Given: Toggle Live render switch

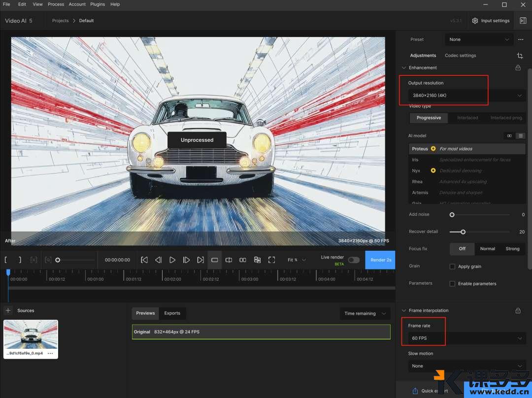Looking at the screenshot, I should click(354, 260).
